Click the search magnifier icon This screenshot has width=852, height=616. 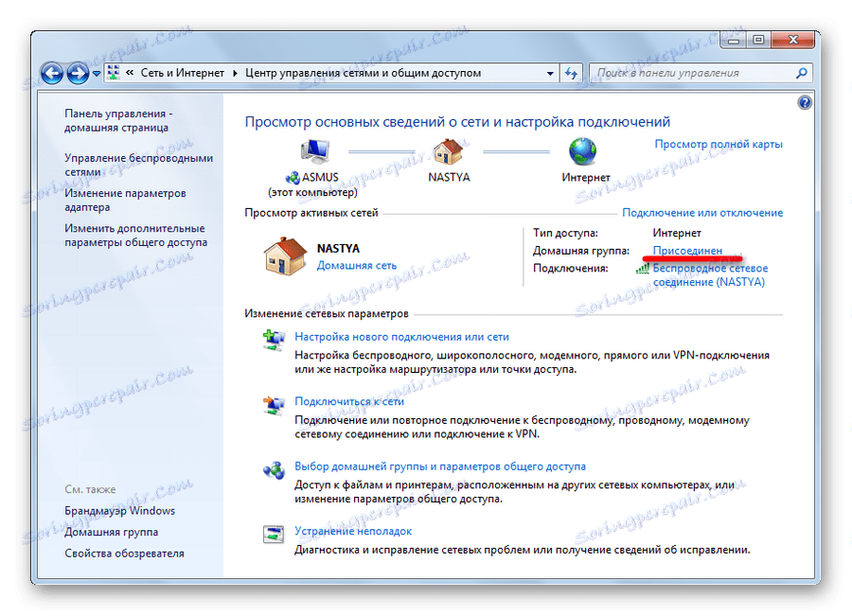point(800,72)
